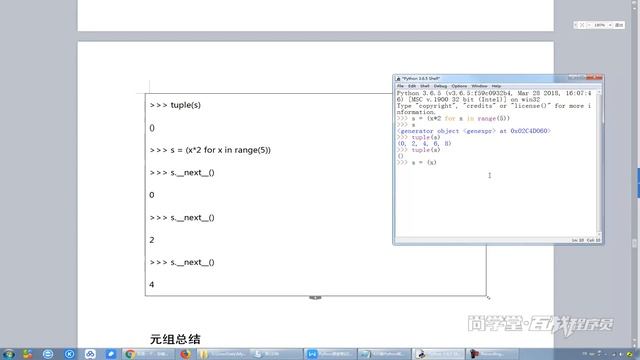The image size is (640, 360).
Task: Open the File menu in Python Shell
Action: [x=400, y=86]
